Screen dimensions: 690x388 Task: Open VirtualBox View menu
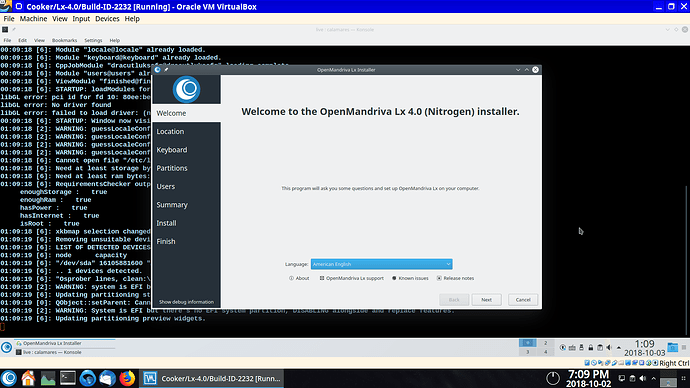click(59, 18)
